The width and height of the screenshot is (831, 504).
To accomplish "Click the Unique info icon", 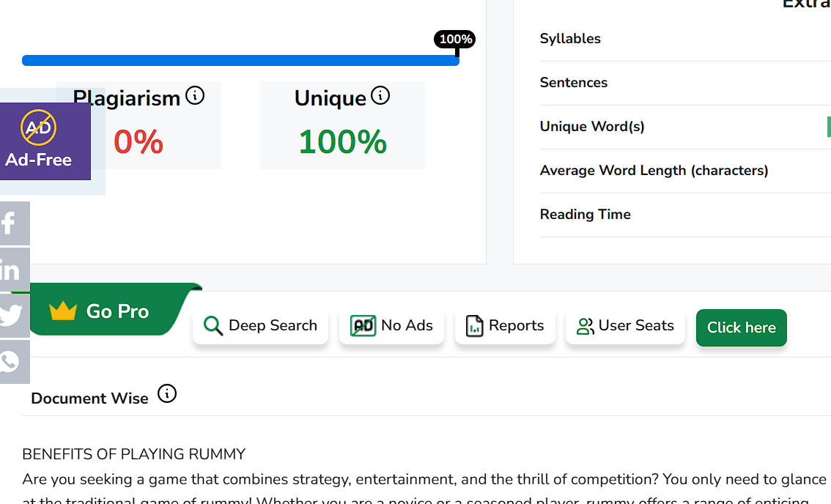I will (380, 95).
